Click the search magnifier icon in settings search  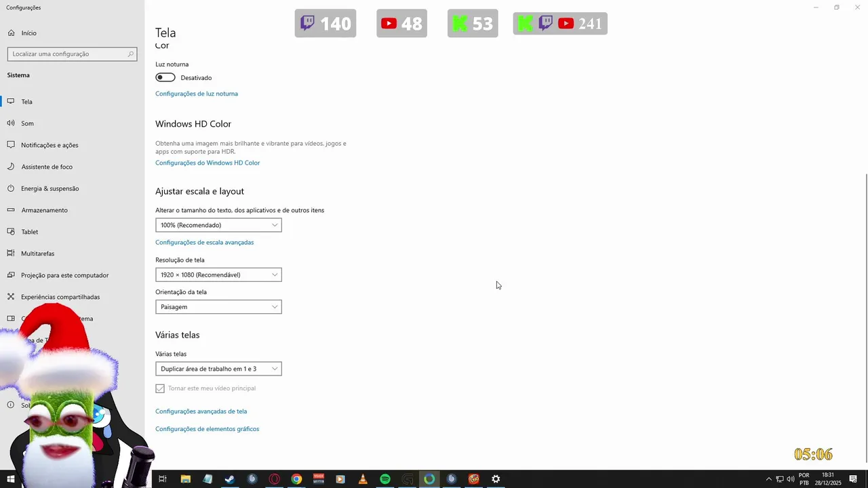131,54
